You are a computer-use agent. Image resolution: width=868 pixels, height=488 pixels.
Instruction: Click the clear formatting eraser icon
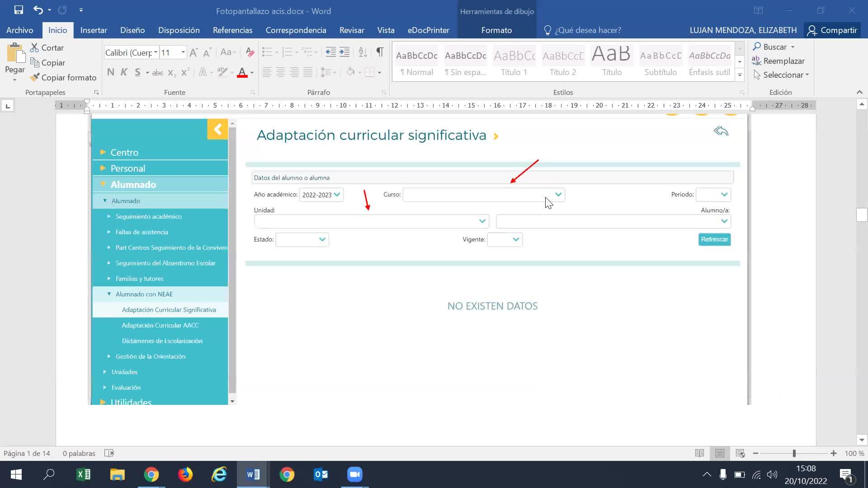[250, 52]
